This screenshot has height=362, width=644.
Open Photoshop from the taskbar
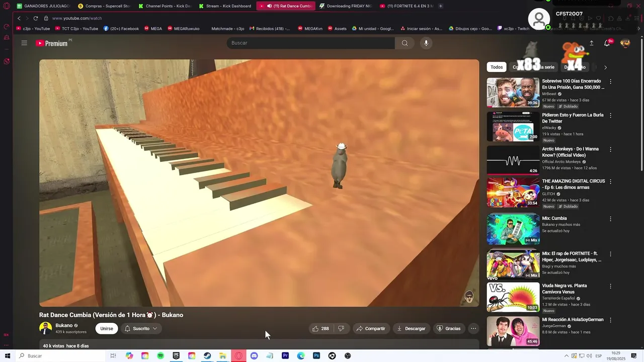(316, 356)
